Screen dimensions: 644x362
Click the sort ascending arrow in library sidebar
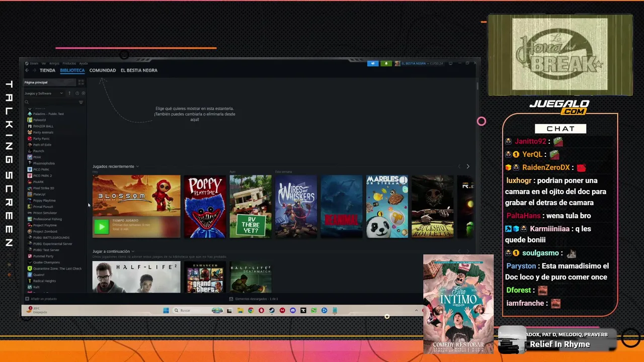coord(69,94)
